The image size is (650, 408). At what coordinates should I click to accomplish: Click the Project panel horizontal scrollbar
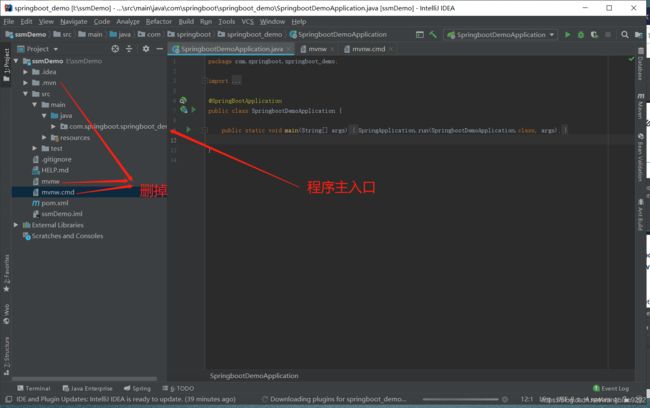(x=84, y=379)
